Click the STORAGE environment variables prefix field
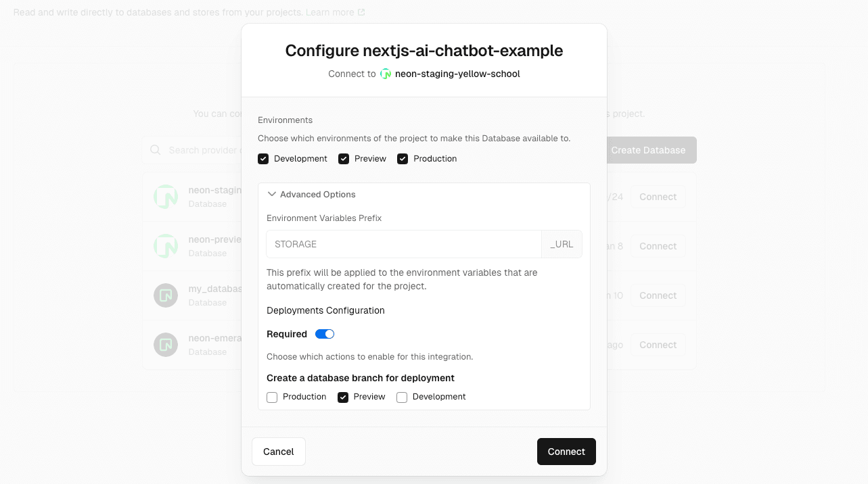 [403, 243]
